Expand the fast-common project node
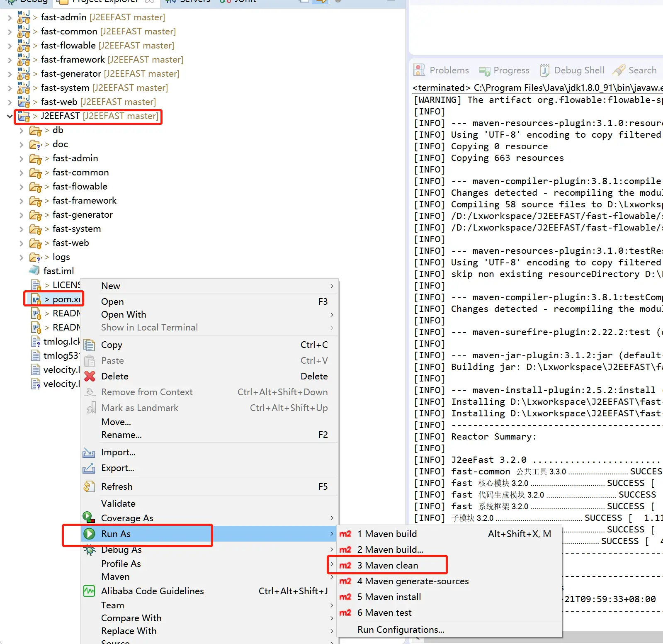The height and width of the screenshot is (644, 663). pyautogui.click(x=10, y=32)
